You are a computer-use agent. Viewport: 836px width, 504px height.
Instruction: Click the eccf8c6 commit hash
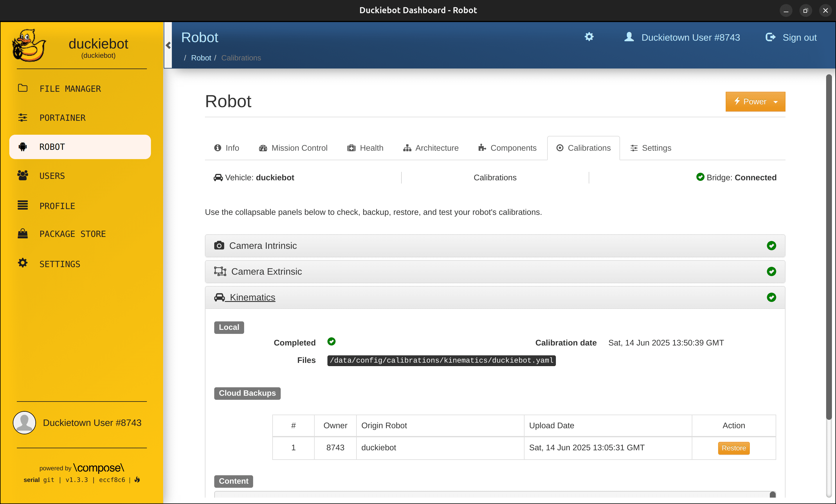(112, 480)
